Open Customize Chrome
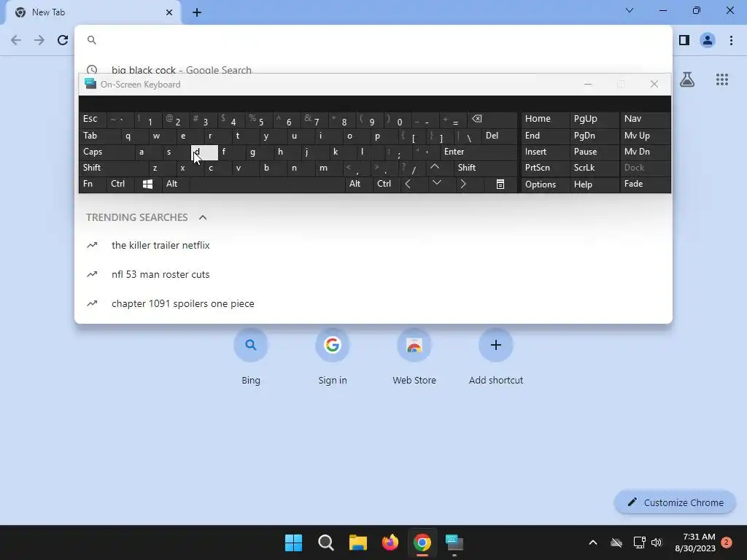The width and height of the screenshot is (747, 560). pos(675,502)
